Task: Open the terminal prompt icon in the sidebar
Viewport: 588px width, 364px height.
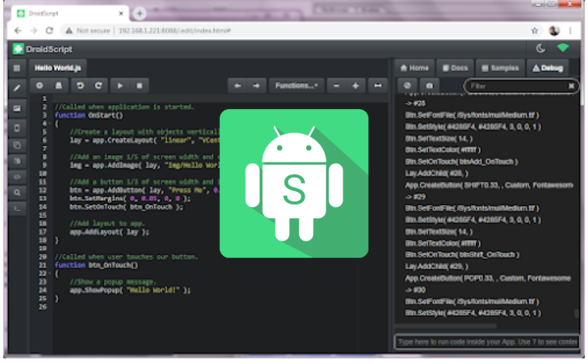Action: [x=17, y=208]
